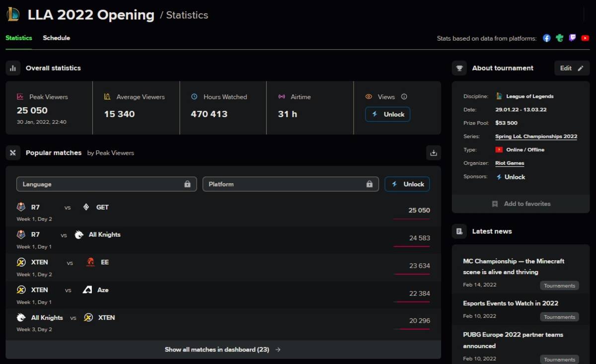Viewport: 596px width, 364px height.
Task: Click the 31 h airtime value
Action: click(x=288, y=114)
